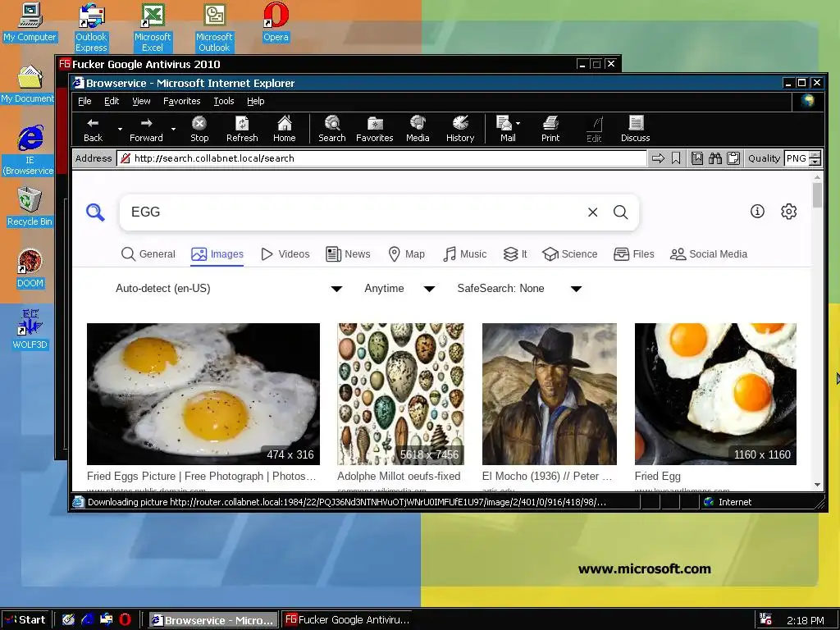Switch to Fucker Google Antivirus taskbar button
840x630 pixels.
pyautogui.click(x=347, y=620)
